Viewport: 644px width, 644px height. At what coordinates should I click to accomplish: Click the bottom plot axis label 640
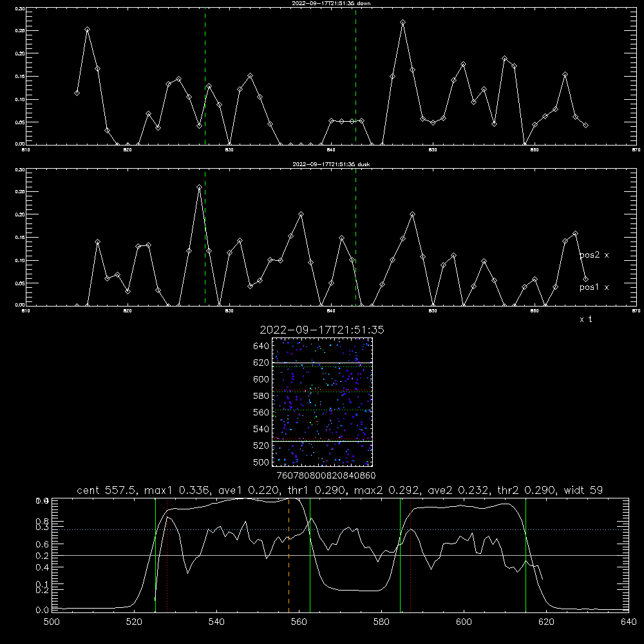click(x=629, y=622)
